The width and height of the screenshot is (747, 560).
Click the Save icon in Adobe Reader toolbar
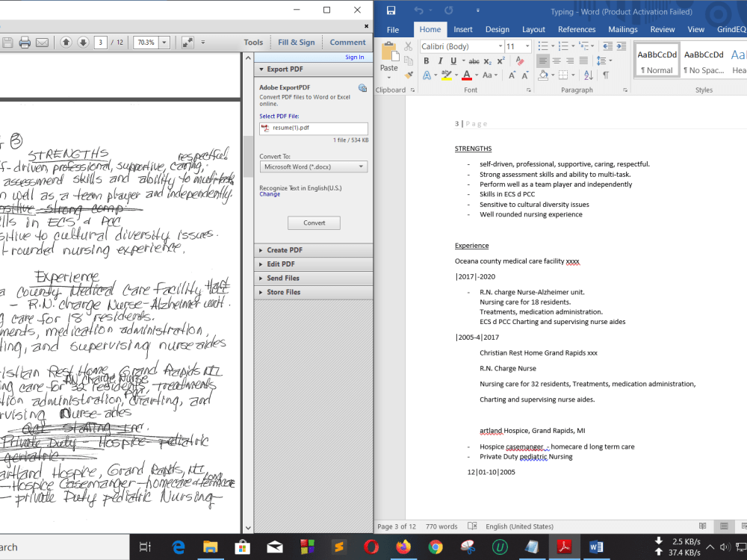pyautogui.click(x=7, y=43)
